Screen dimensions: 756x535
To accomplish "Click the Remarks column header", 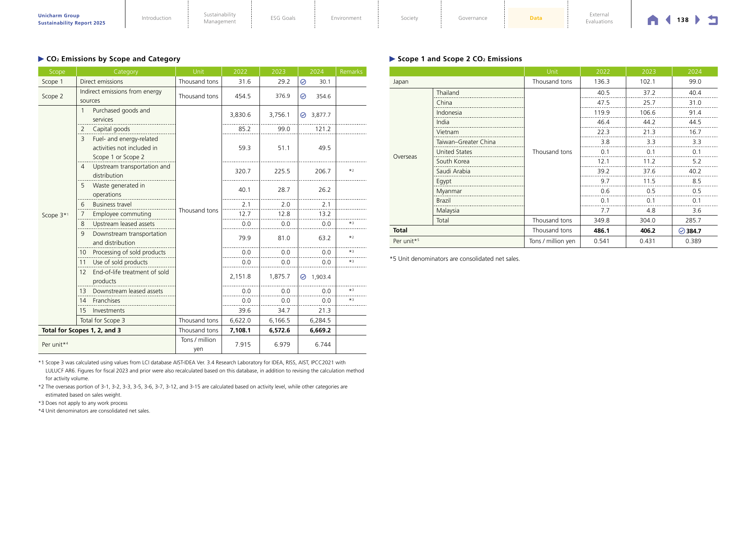I will pos(351,72).
